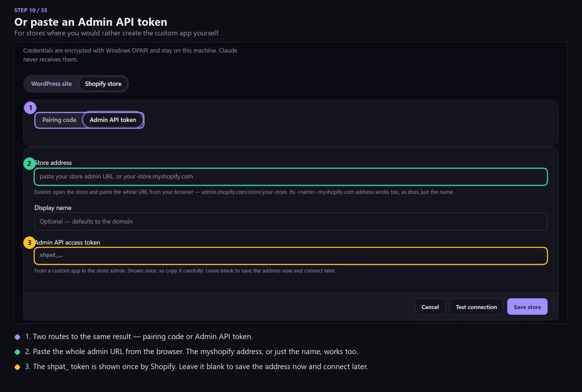Choose the Pairing code option

pos(59,120)
